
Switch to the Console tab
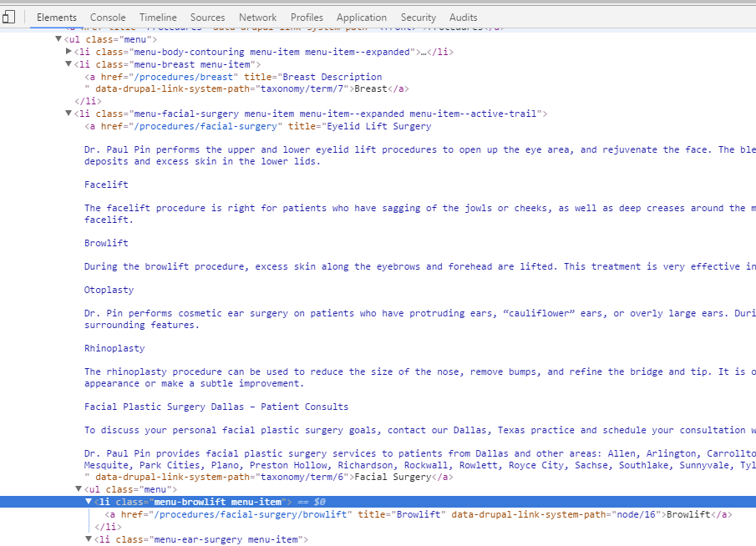click(x=108, y=18)
